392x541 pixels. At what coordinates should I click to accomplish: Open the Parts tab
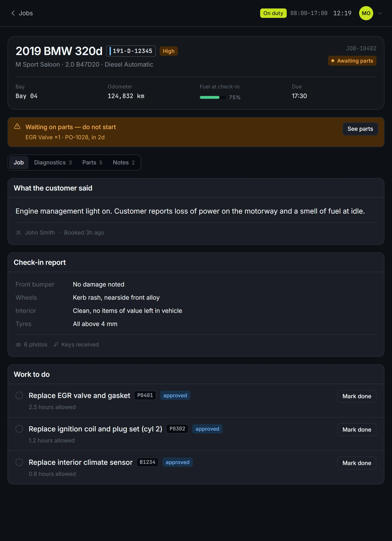tap(92, 163)
